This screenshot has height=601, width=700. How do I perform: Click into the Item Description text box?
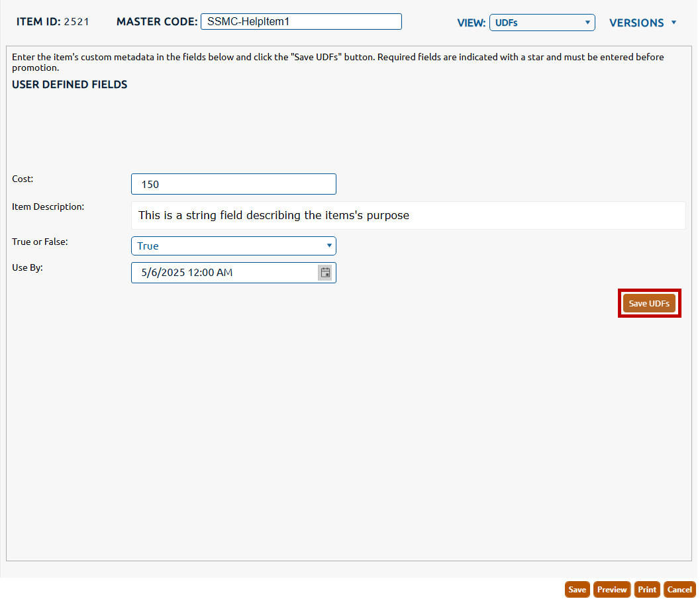tap(408, 216)
